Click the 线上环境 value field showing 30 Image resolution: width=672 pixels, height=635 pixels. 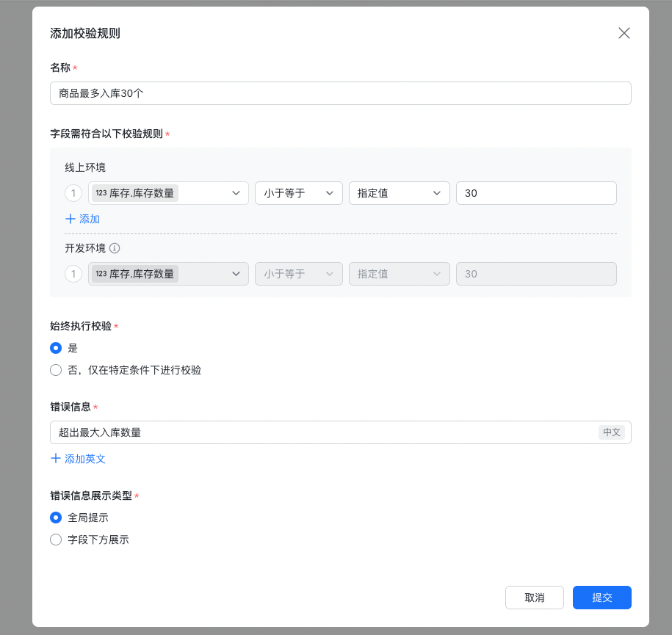(x=536, y=193)
